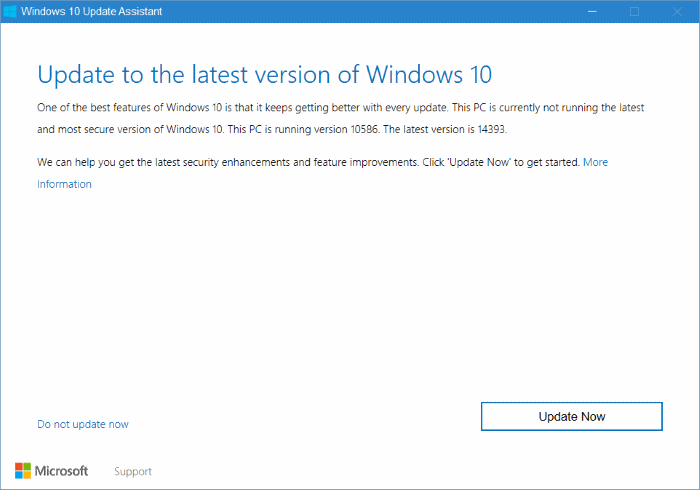Open the Support link in the footer
This screenshot has height=490, width=700.
pos(133,471)
